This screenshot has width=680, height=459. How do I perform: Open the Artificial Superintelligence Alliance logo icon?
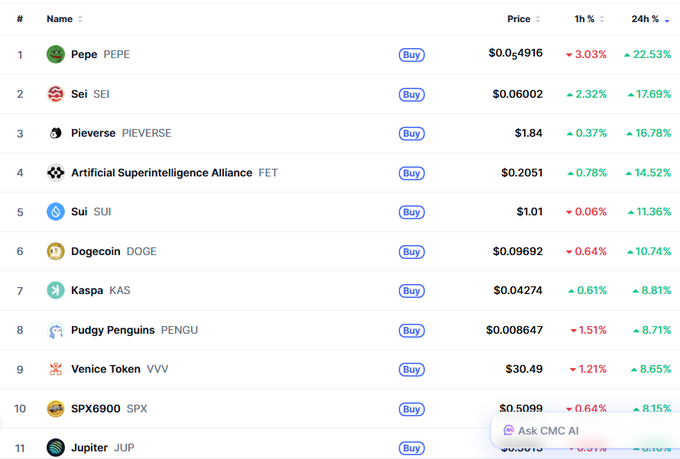(56, 173)
